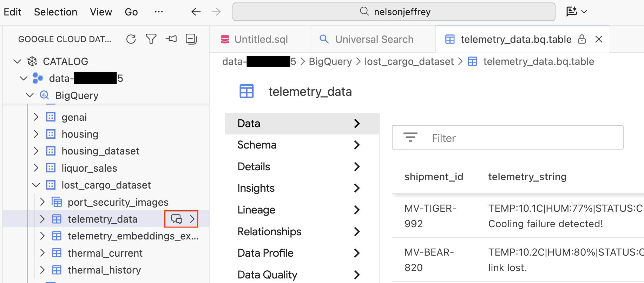644x283 pixels.
Task: Select the Data section
Action: 302,124
